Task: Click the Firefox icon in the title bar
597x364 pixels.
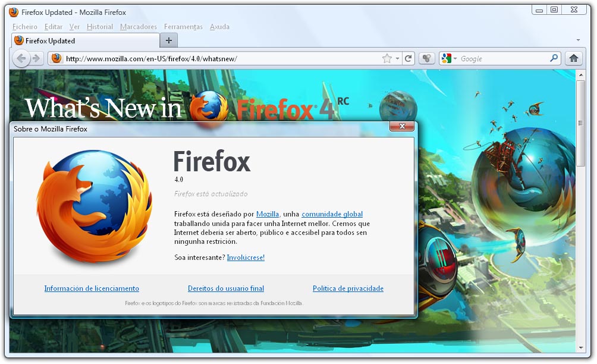Action: coord(14,12)
